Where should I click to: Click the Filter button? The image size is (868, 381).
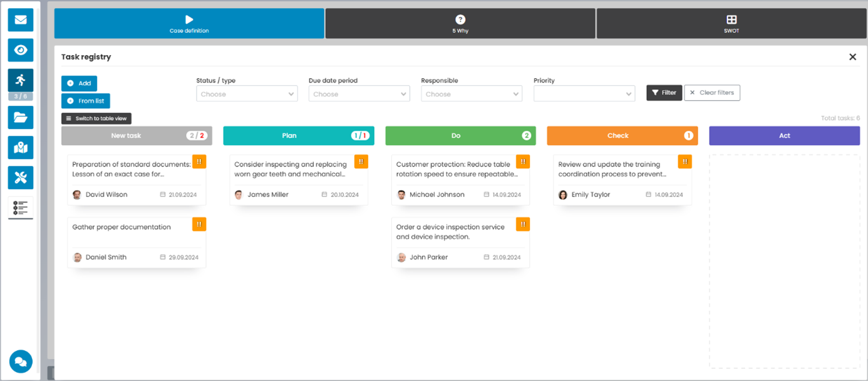(x=664, y=93)
